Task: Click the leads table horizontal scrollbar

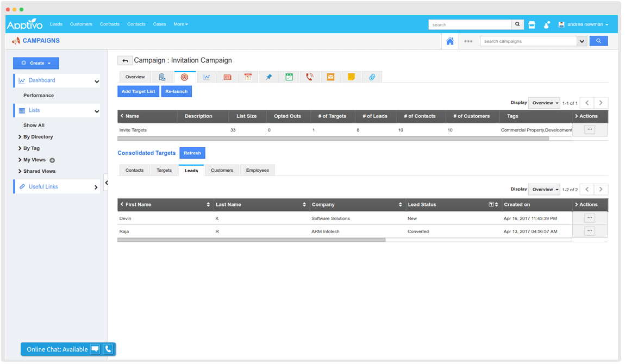Action: pyautogui.click(x=252, y=240)
